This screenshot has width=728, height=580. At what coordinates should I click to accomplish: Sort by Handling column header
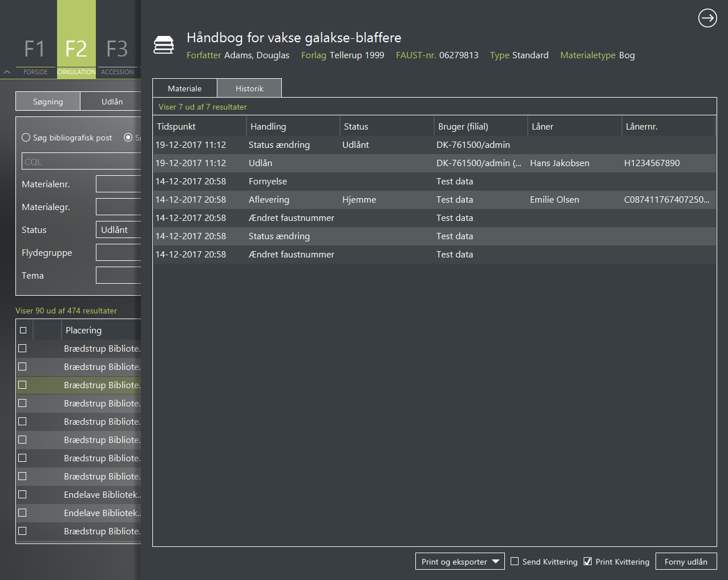(293, 126)
